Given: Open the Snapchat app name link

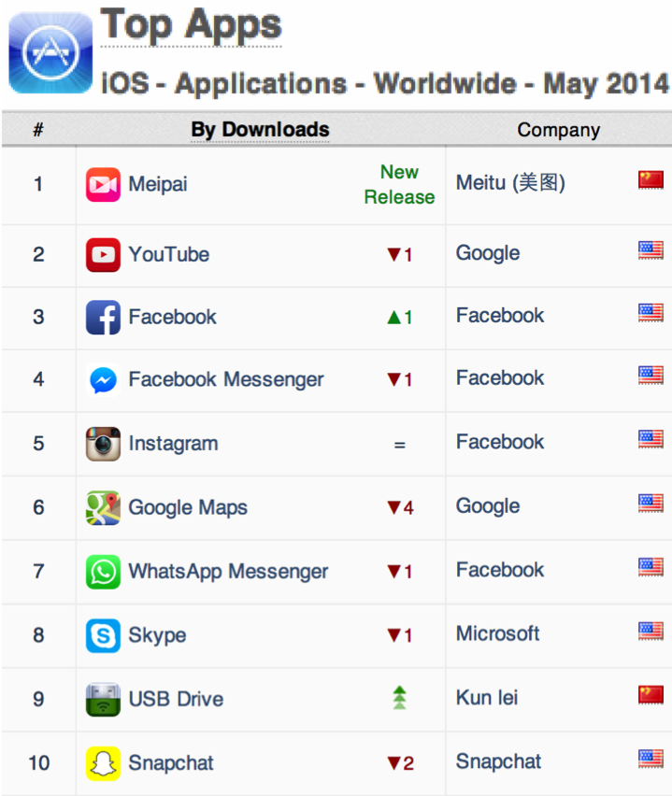Looking at the screenshot, I should tap(171, 763).
